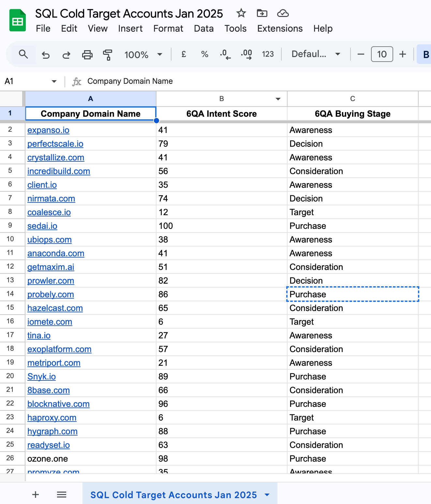Open the Extensions menu
The height and width of the screenshot is (504, 431).
point(280,29)
